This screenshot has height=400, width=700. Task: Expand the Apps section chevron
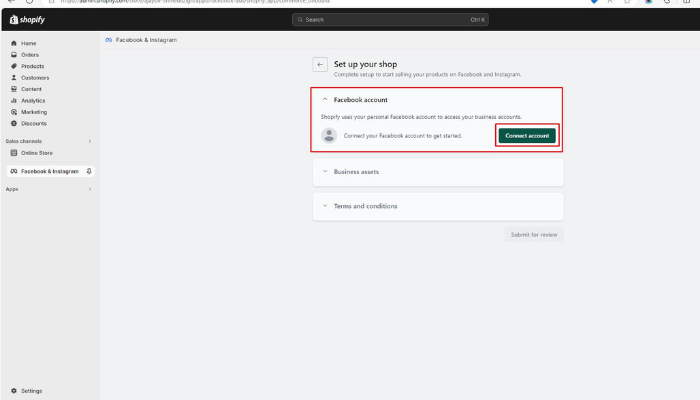pos(90,189)
